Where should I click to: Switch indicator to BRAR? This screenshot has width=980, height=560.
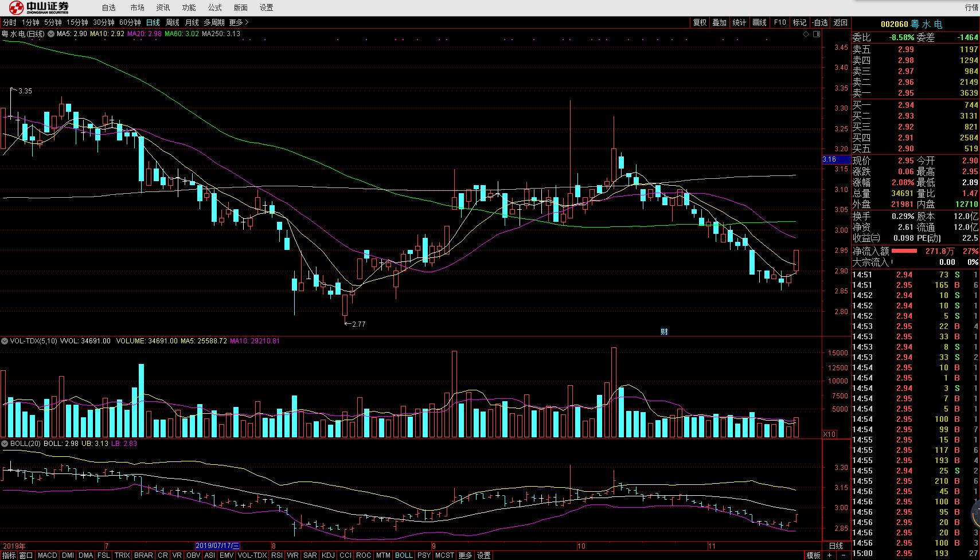pyautogui.click(x=143, y=555)
